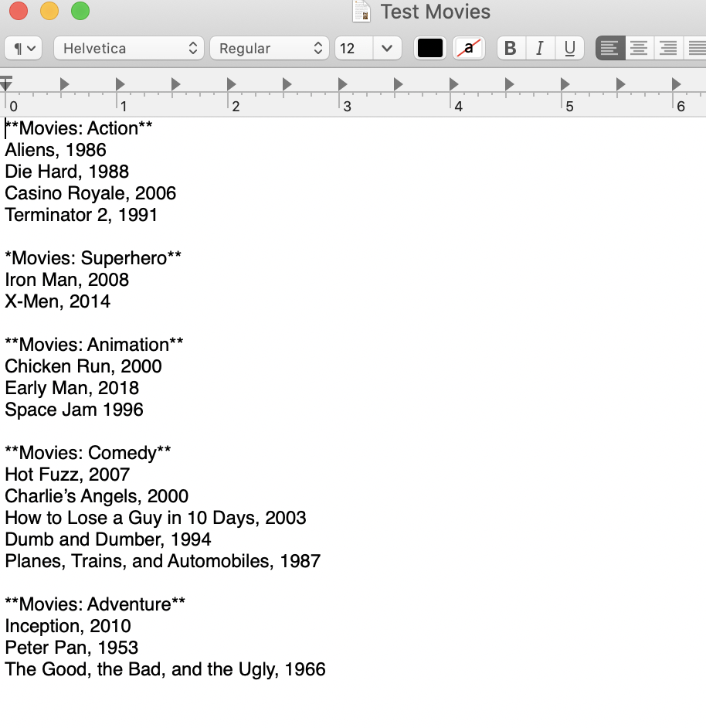Select the center text alignment icon
Image resolution: width=706 pixels, height=728 pixels.
pyautogui.click(x=639, y=47)
